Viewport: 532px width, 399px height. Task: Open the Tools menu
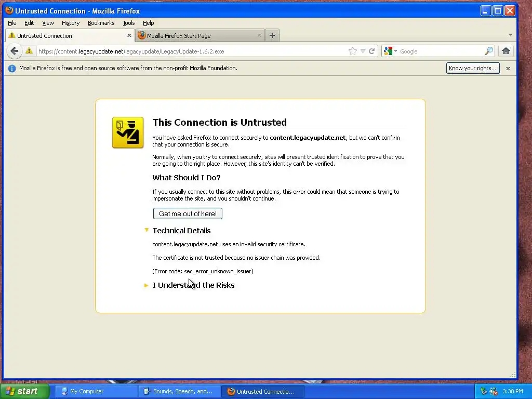click(x=129, y=23)
